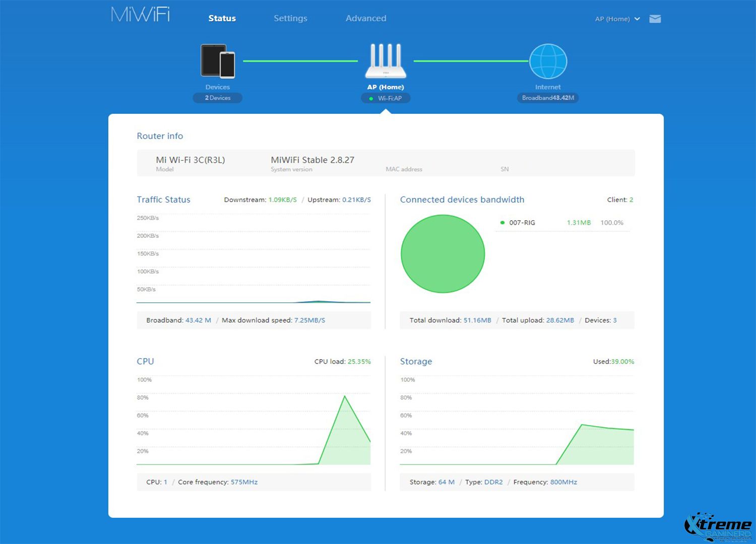The image size is (756, 544).
Task: Open the AP (Home) dropdown menu
Action: pyautogui.click(x=617, y=19)
